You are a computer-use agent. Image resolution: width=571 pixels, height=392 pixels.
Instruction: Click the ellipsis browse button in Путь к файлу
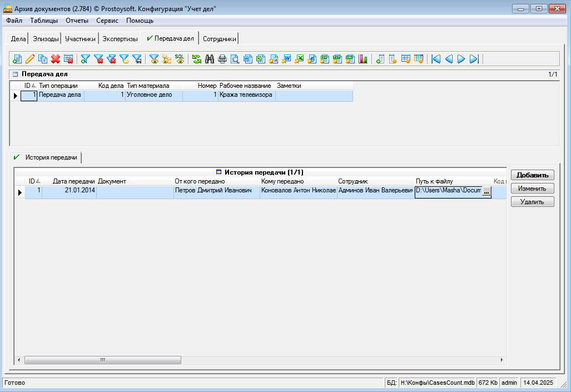[486, 192]
